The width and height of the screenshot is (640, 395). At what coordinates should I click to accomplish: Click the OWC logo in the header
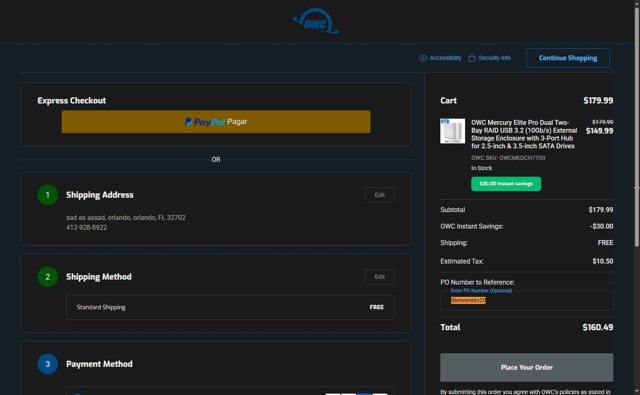(x=316, y=21)
